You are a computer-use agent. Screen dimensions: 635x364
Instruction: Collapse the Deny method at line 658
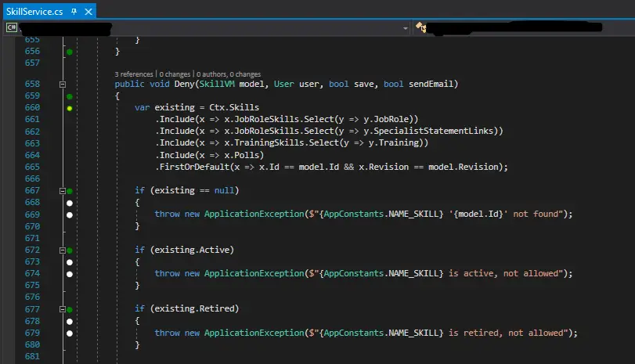[63, 85]
